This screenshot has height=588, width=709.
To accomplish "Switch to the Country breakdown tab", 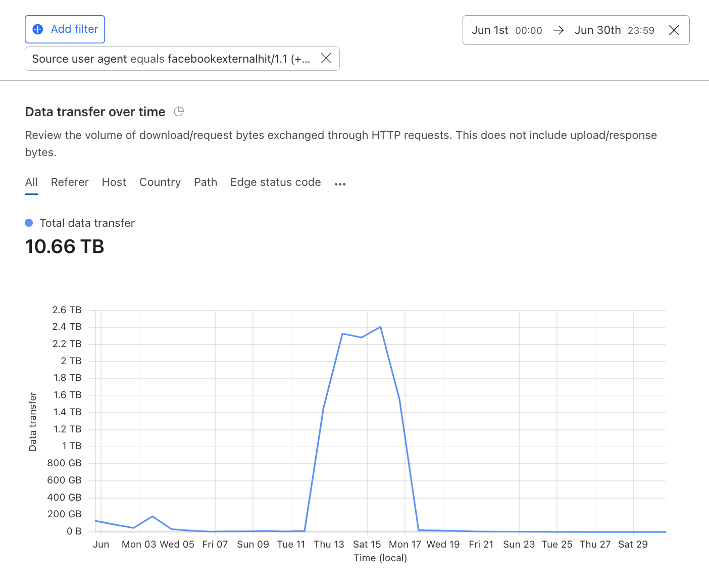I will click(x=160, y=182).
